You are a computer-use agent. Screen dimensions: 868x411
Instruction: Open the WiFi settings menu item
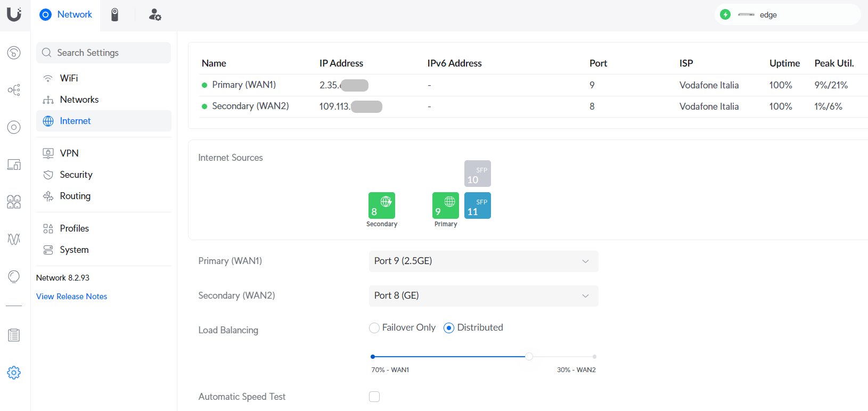click(x=69, y=78)
